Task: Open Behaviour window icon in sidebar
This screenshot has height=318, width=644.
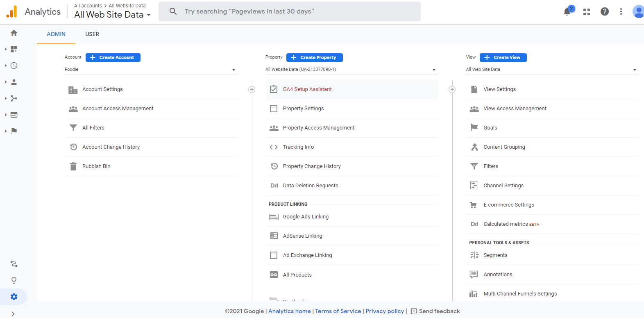Action: (14, 115)
